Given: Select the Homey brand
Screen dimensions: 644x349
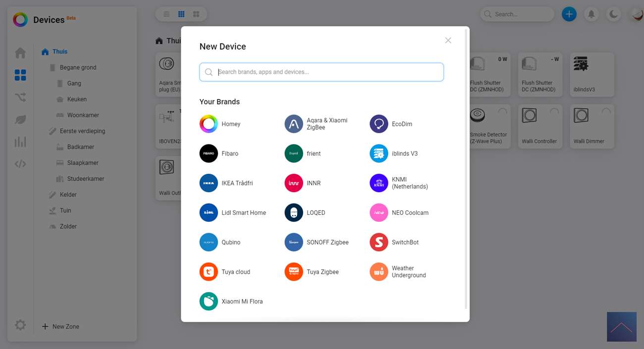Looking at the screenshot, I should tap(220, 124).
